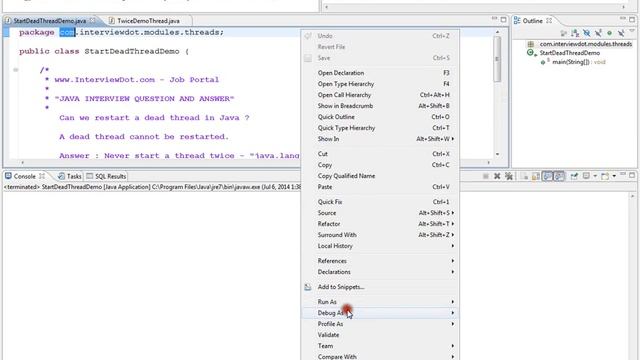Expand the Source submenu arrow
This screenshot has width=640, height=360.
[x=453, y=213]
